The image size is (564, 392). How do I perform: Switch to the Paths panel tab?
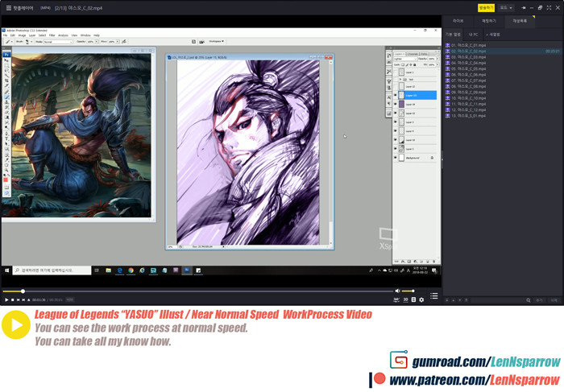click(424, 54)
